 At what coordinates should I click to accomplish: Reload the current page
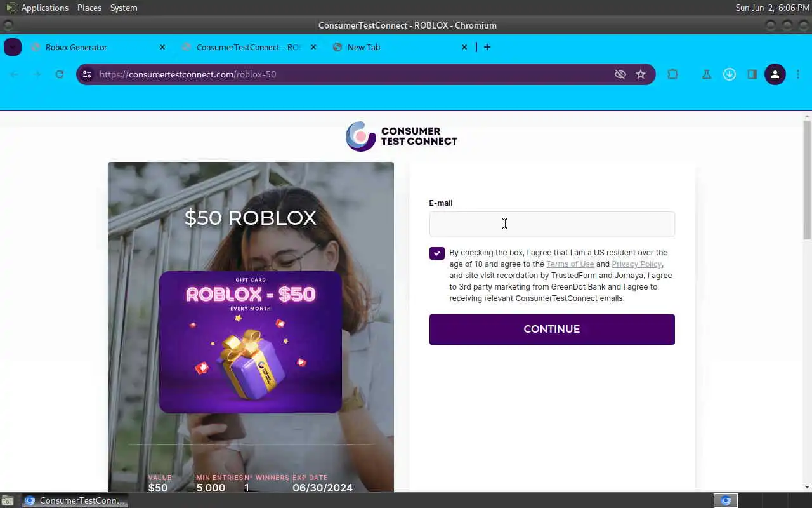click(59, 74)
